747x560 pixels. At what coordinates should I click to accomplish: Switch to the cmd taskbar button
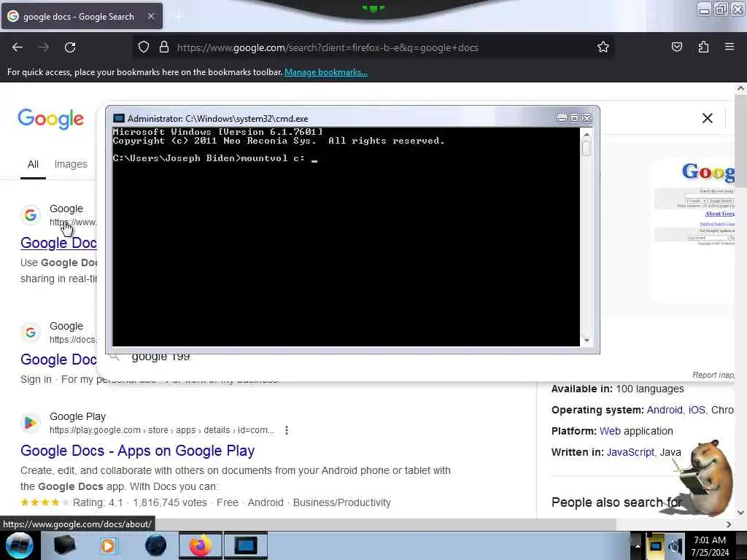coord(246,545)
